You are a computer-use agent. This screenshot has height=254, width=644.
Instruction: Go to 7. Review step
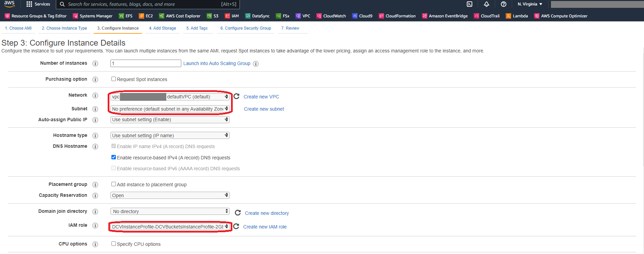(x=290, y=28)
